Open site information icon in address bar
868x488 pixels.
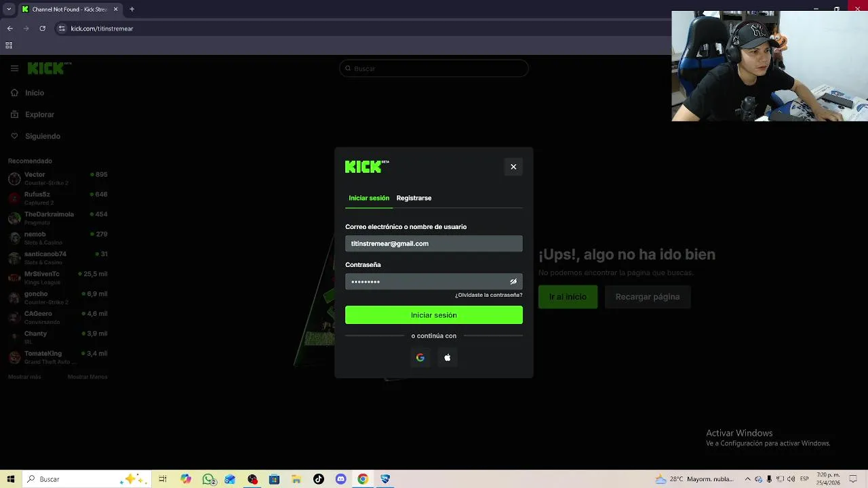(62, 28)
